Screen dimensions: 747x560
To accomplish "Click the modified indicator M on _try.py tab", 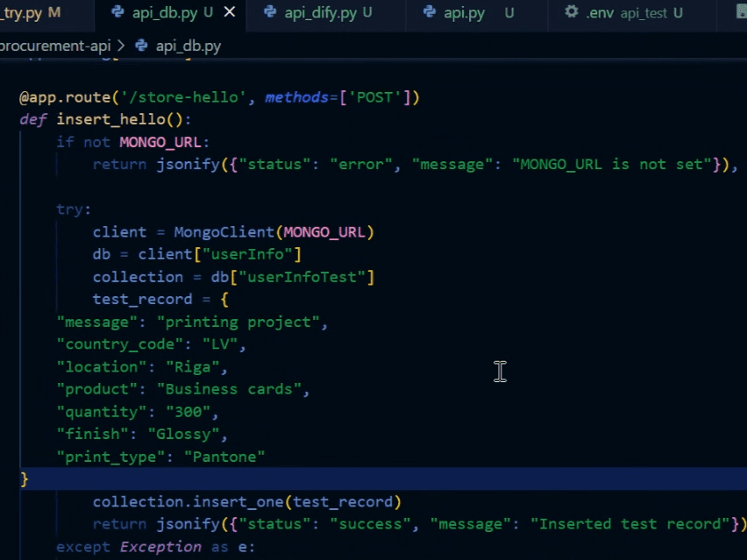I will [x=56, y=13].
